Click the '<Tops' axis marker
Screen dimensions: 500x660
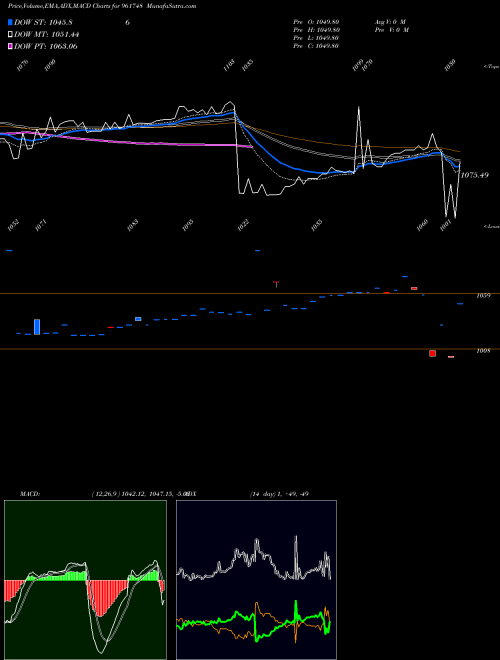click(492, 67)
